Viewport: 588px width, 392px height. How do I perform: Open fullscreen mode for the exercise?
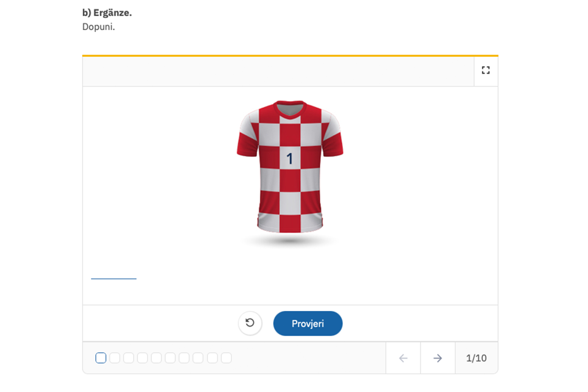pyautogui.click(x=486, y=70)
